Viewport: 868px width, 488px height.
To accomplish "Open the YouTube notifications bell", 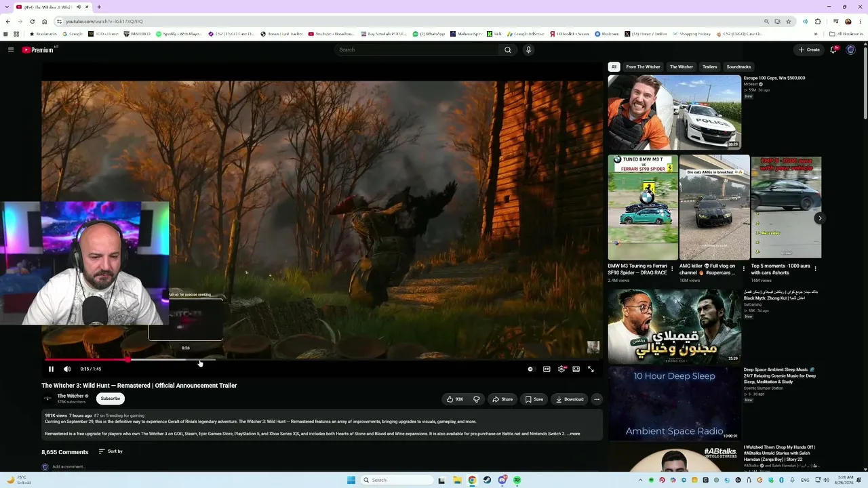I will point(833,49).
